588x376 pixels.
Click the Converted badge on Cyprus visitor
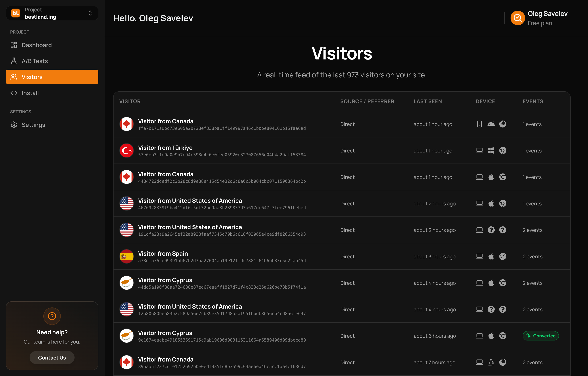541,336
